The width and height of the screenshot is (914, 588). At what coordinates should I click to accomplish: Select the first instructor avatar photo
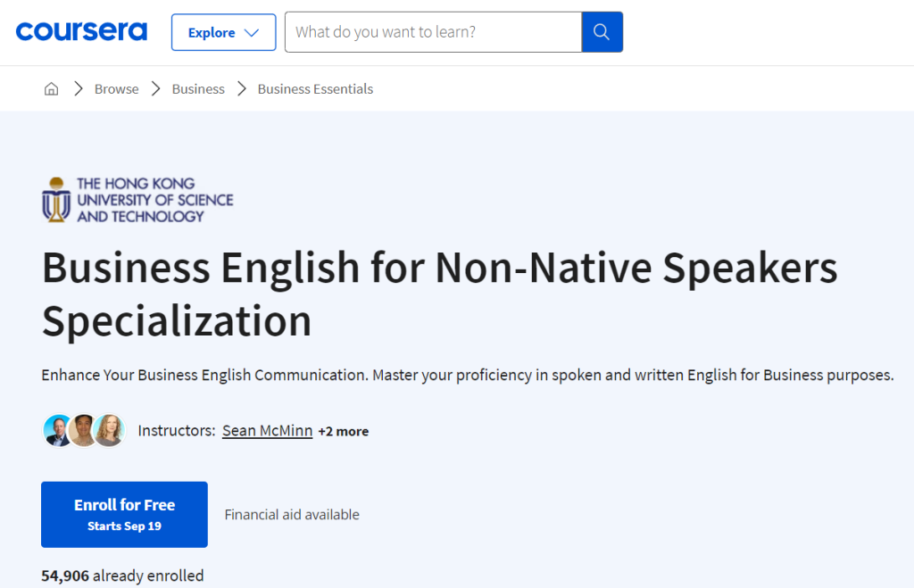[58, 431]
